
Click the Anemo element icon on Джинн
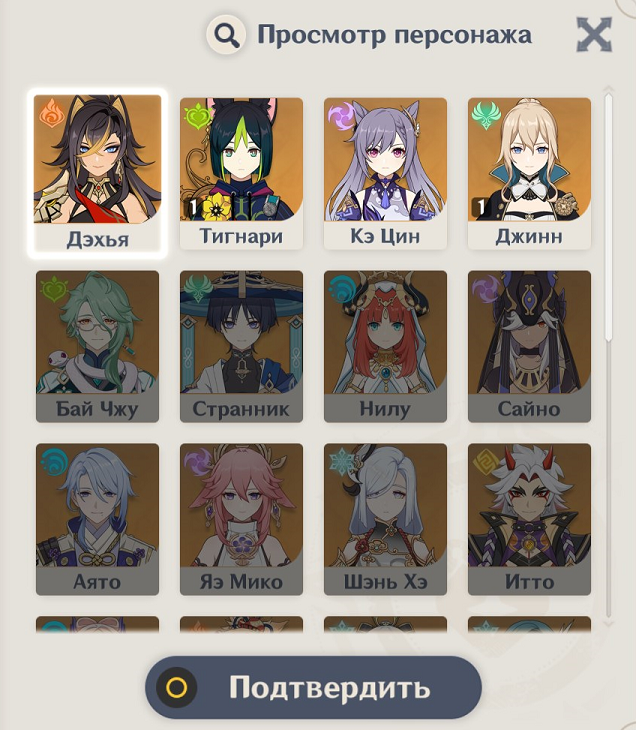486,116
